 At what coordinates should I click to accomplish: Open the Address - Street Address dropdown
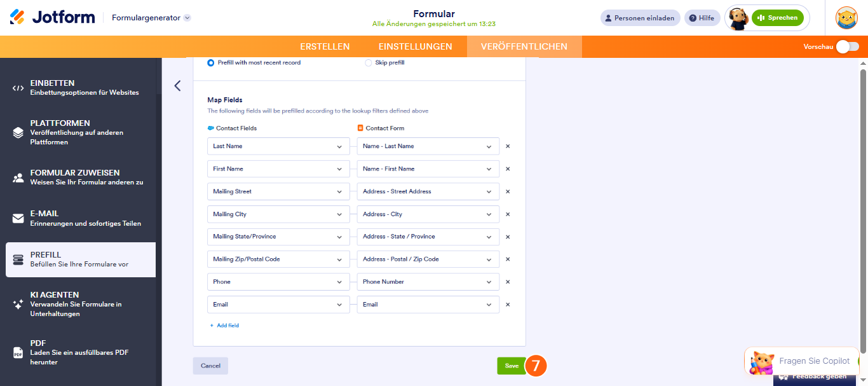428,191
